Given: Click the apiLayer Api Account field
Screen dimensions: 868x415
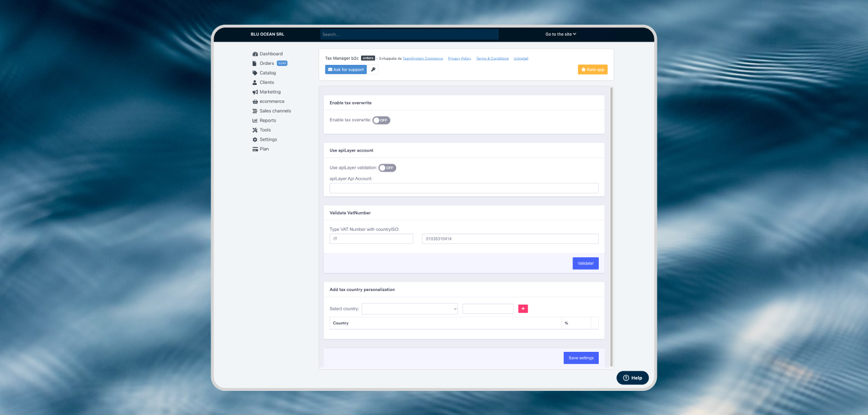Looking at the screenshot, I should pos(464,188).
